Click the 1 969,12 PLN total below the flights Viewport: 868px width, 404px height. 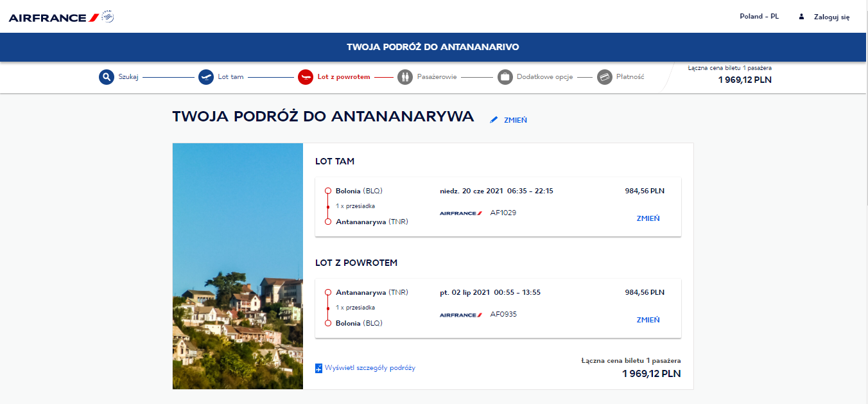652,374
